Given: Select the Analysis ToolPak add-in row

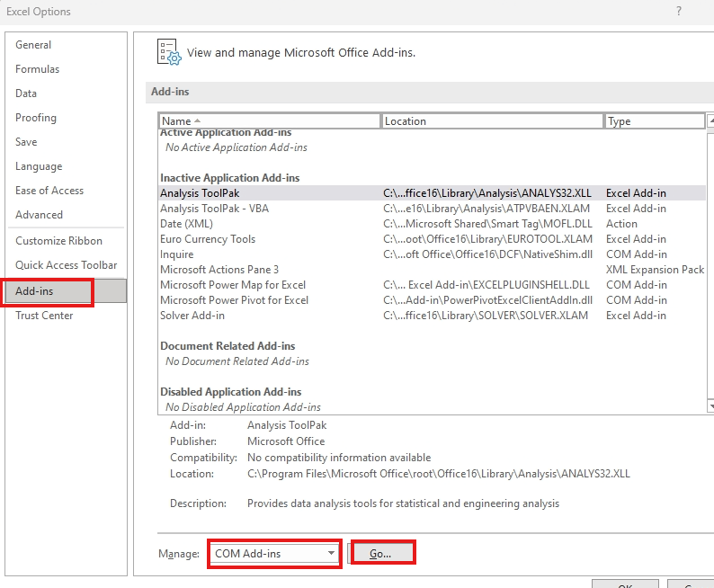Looking at the screenshot, I should [x=432, y=193].
